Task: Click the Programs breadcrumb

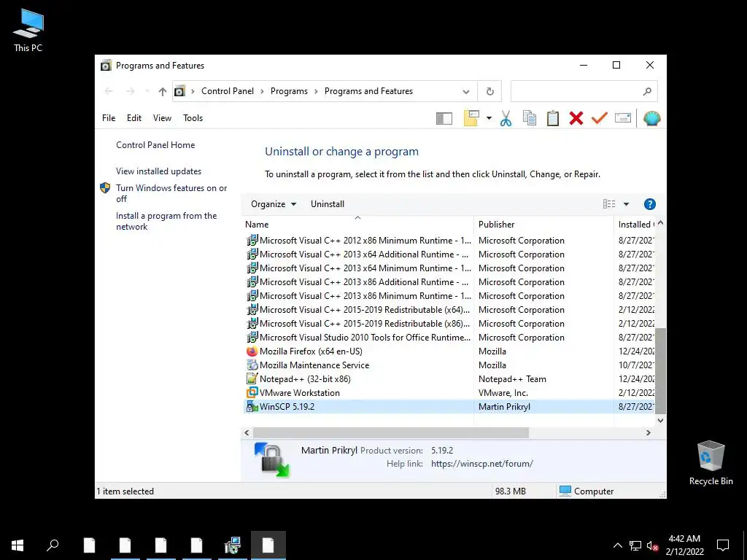Action: point(289,91)
